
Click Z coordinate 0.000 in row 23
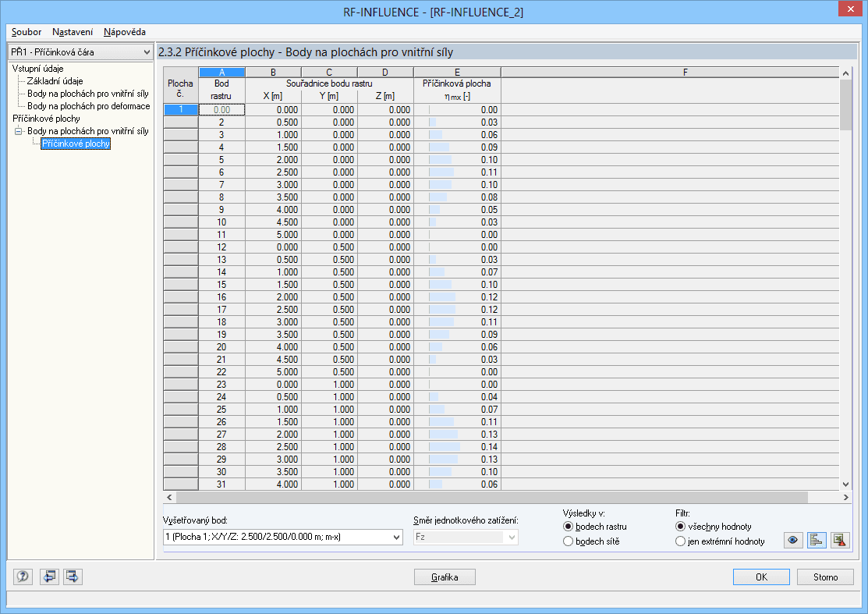click(x=385, y=384)
